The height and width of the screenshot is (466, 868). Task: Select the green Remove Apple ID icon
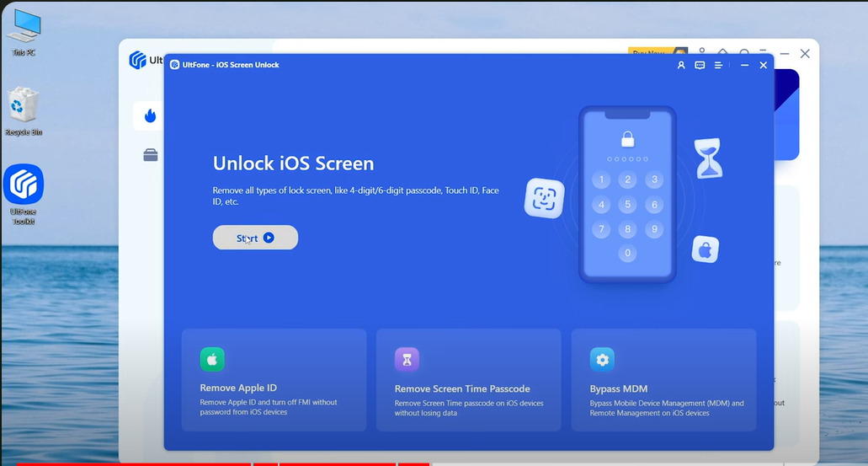click(212, 359)
